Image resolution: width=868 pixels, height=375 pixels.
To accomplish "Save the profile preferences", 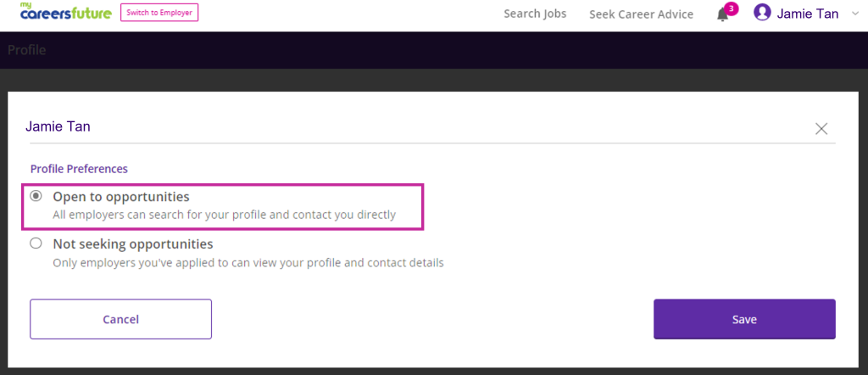I will [x=743, y=319].
